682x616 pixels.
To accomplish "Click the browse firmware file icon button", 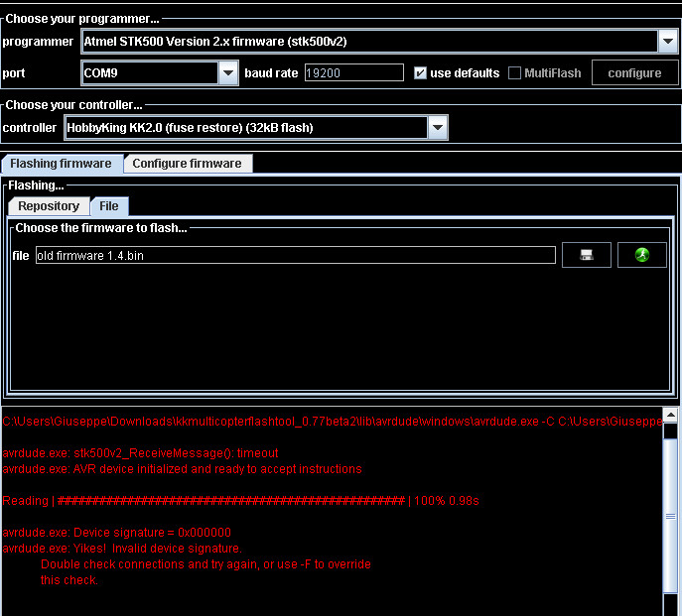I will click(587, 255).
